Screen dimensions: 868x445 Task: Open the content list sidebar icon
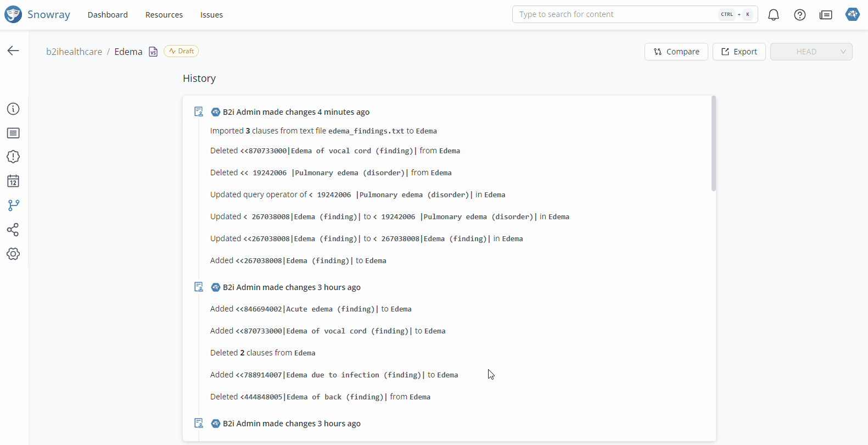coord(13,133)
